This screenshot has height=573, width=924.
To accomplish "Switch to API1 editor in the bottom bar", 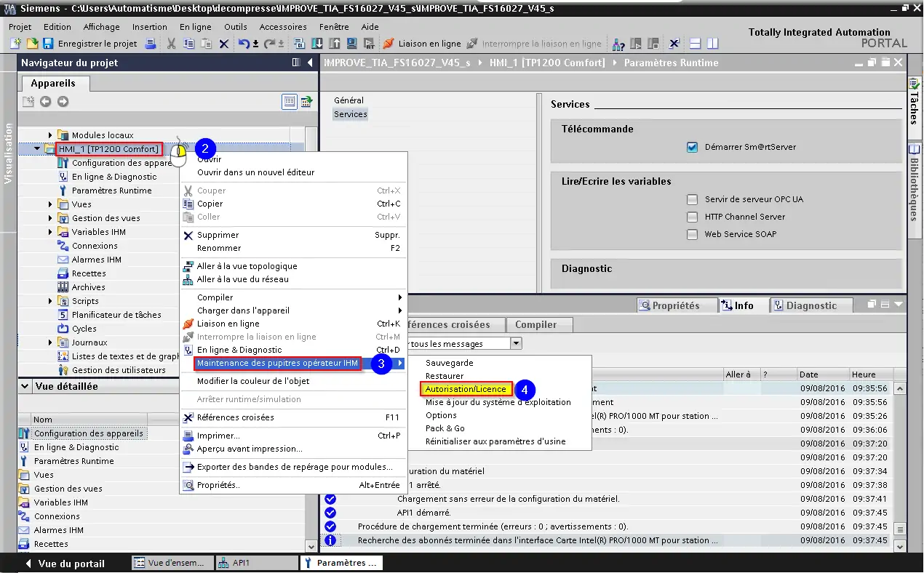I will (x=258, y=563).
